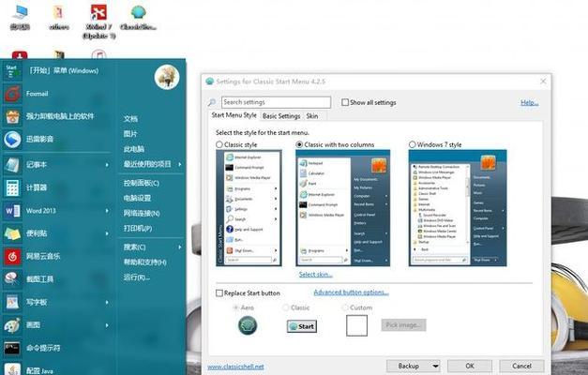
Task: Expand 记事本 submenu arrow
Action: point(107,165)
